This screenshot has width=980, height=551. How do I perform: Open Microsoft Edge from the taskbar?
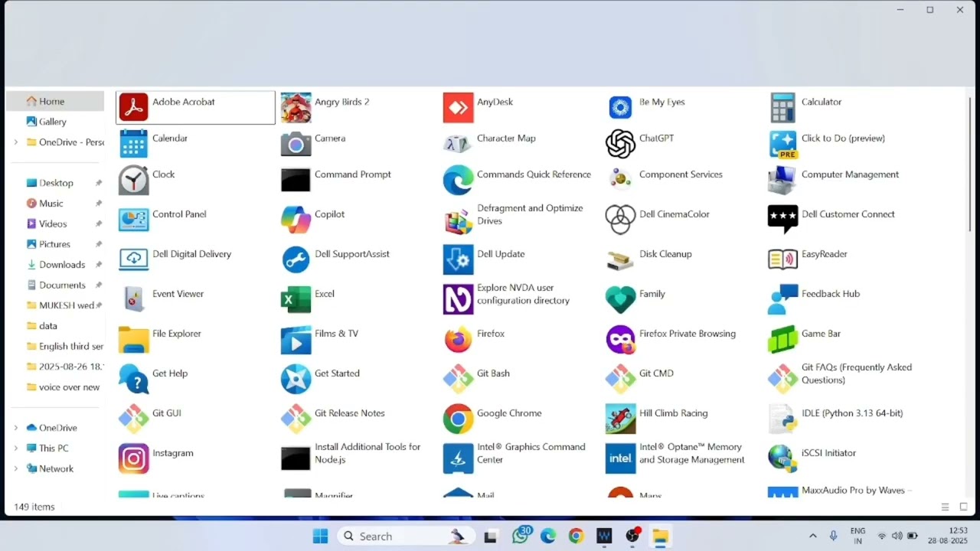pos(548,536)
